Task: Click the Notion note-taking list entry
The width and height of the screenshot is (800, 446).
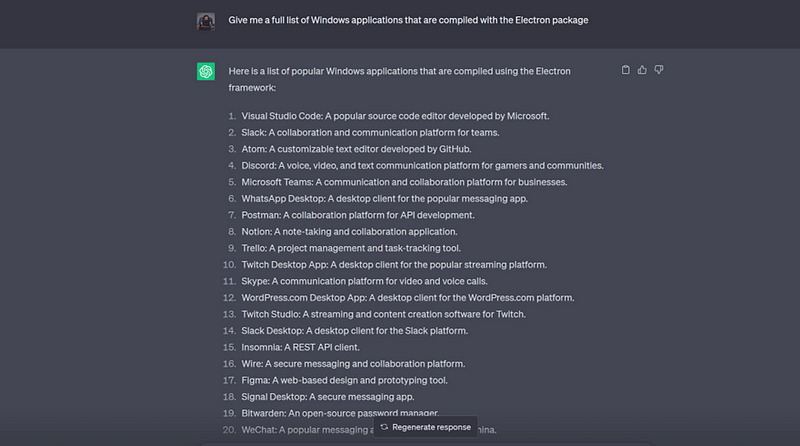Action: click(x=349, y=232)
